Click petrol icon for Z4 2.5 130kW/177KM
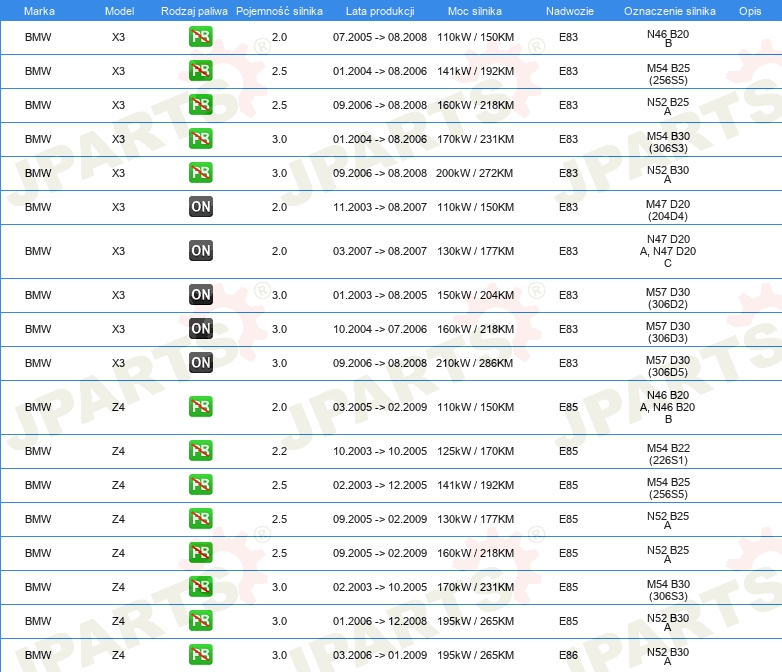The image size is (782, 672). pyautogui.click(x=200, y=518)
